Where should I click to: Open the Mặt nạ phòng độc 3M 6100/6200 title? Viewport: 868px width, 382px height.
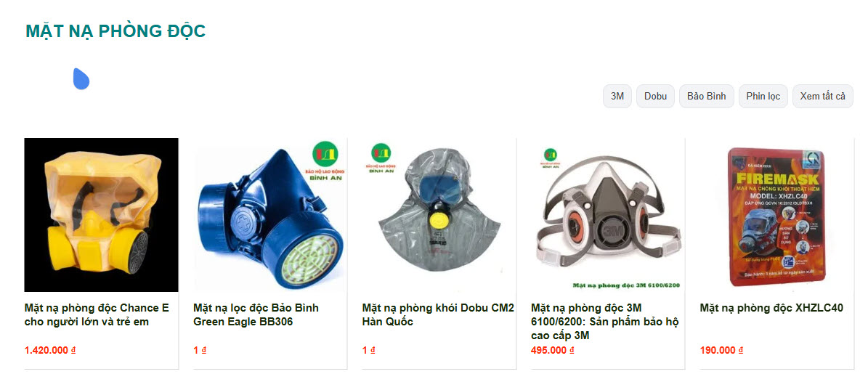point(605,322)
